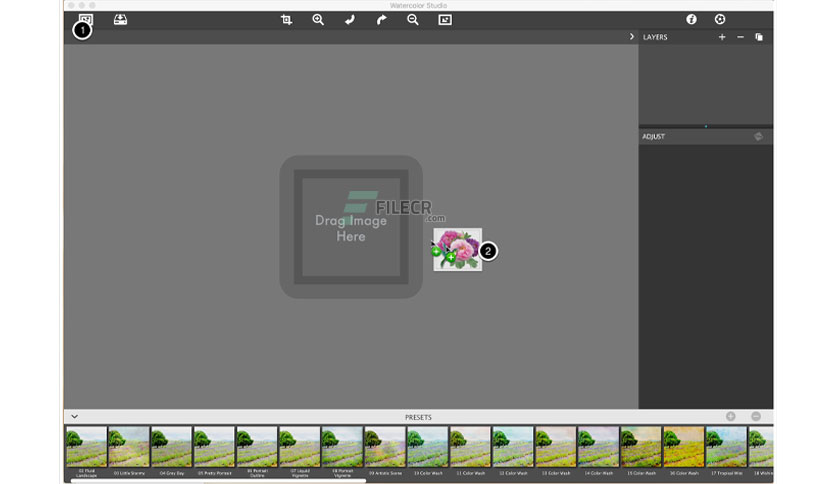Collapse the right panel using the chevron
This screenshot has width=836, height=484.
tap(632, 37)
